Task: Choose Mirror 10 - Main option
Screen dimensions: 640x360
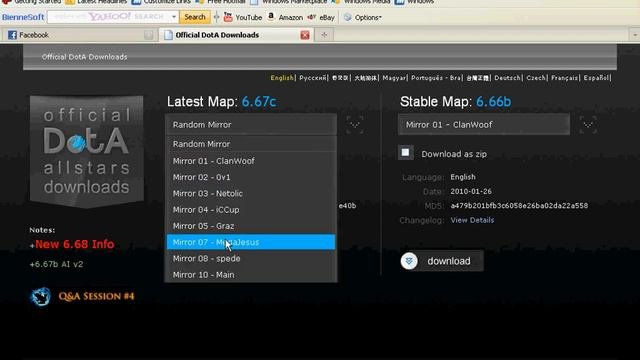Action: click(x=251, y=275)
